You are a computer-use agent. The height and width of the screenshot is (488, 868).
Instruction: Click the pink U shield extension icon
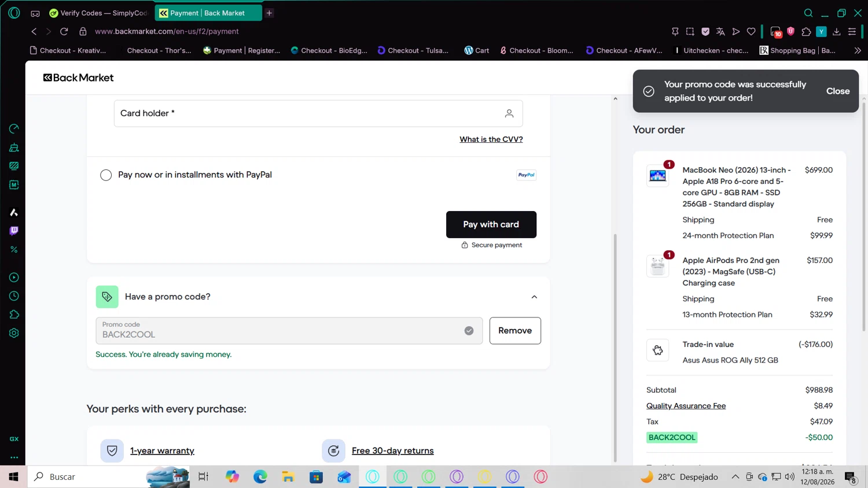pos(791,31)
